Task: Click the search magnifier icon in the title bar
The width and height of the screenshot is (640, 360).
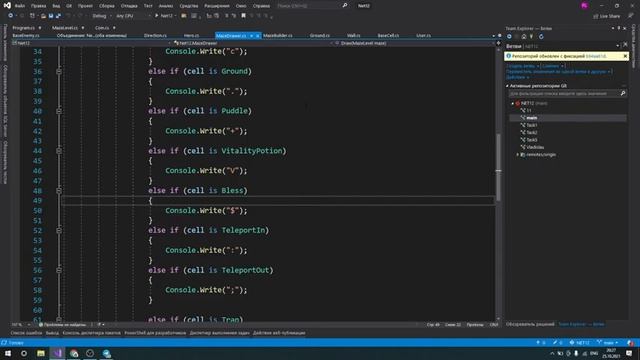Action: (x=344, y=6)
